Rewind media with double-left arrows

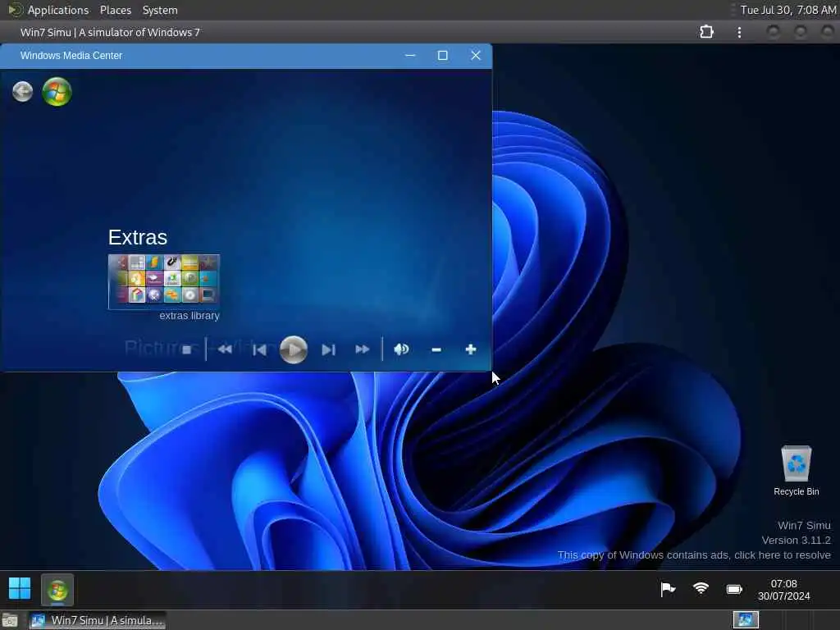[x=225, y=349]
